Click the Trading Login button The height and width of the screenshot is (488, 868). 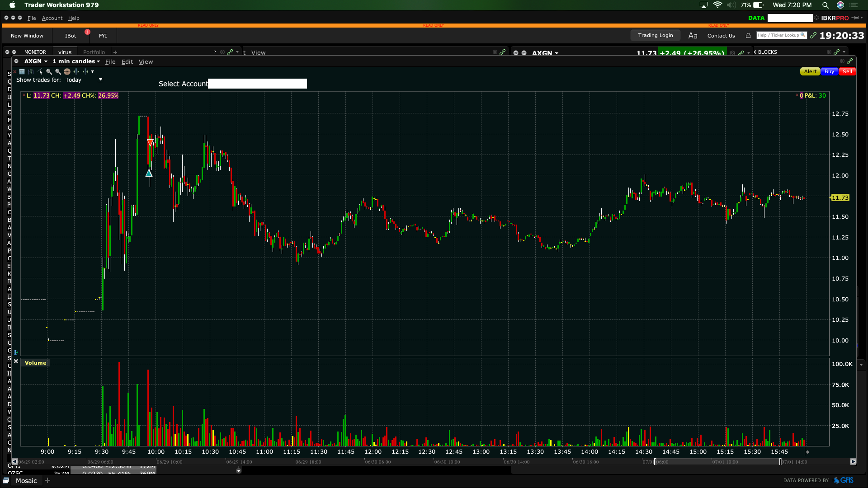click(655, 36)
